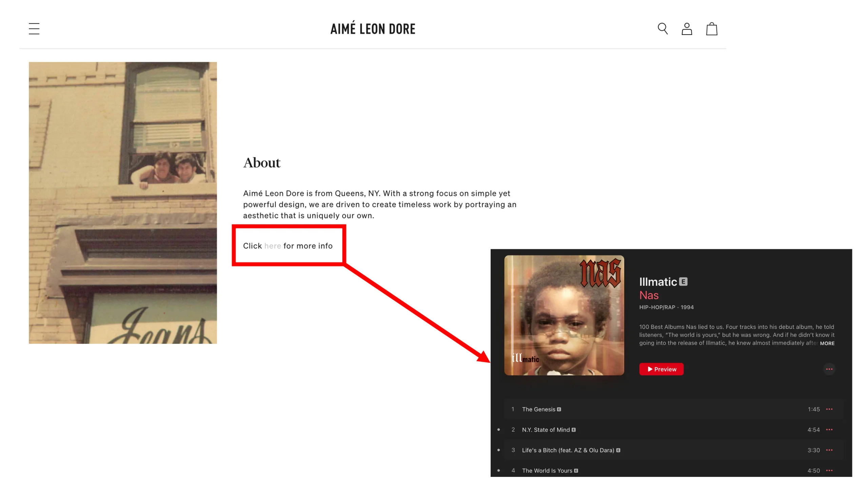Click the Illmatic album title
This screenshot has width=868, height=486.
[658, 282]
